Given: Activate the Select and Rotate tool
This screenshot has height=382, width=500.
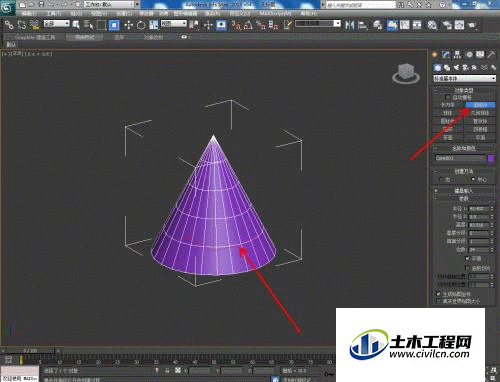Looking at the screenshot, I should point(141,25).
